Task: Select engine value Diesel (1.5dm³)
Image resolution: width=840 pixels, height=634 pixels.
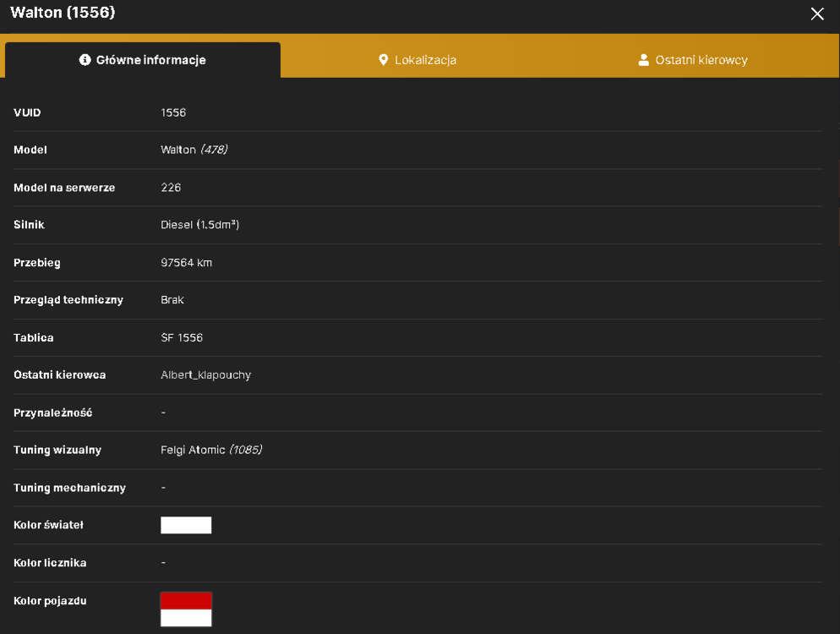Action: (199, 225)
